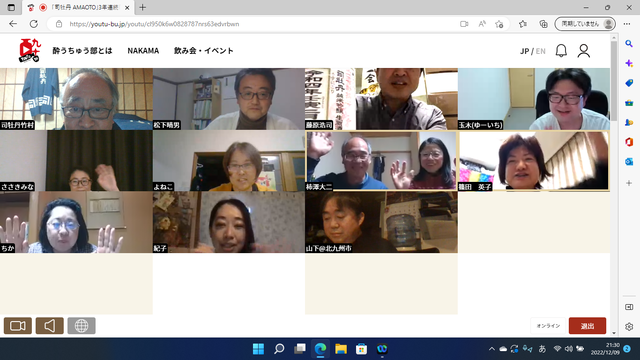Open sidebar settings gear icon
Viewport: 640px width, 360px height.
(629, 327)
